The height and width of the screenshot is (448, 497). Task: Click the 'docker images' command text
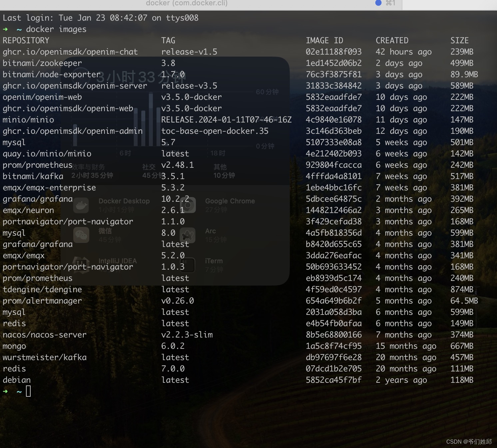tap(56, 29)
